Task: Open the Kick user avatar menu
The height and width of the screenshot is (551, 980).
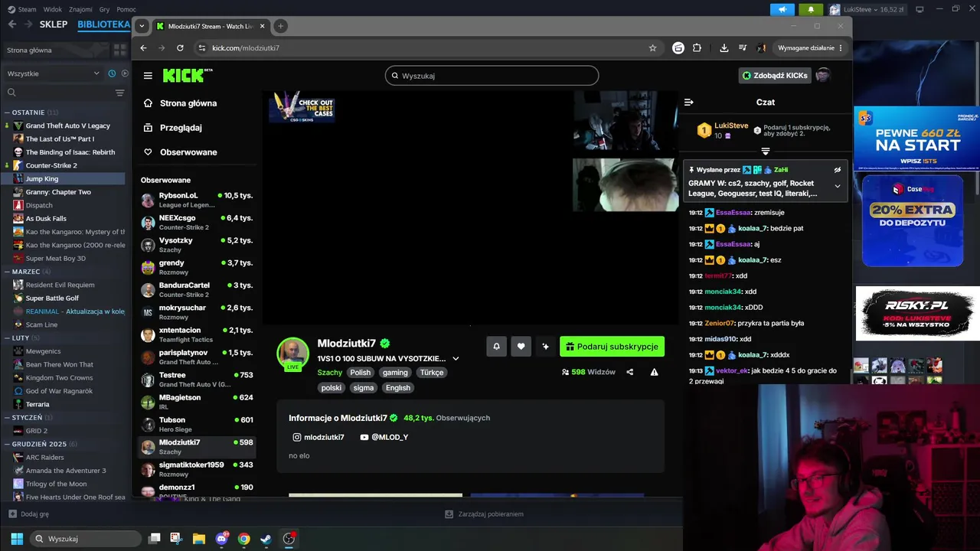Action: 823,76
